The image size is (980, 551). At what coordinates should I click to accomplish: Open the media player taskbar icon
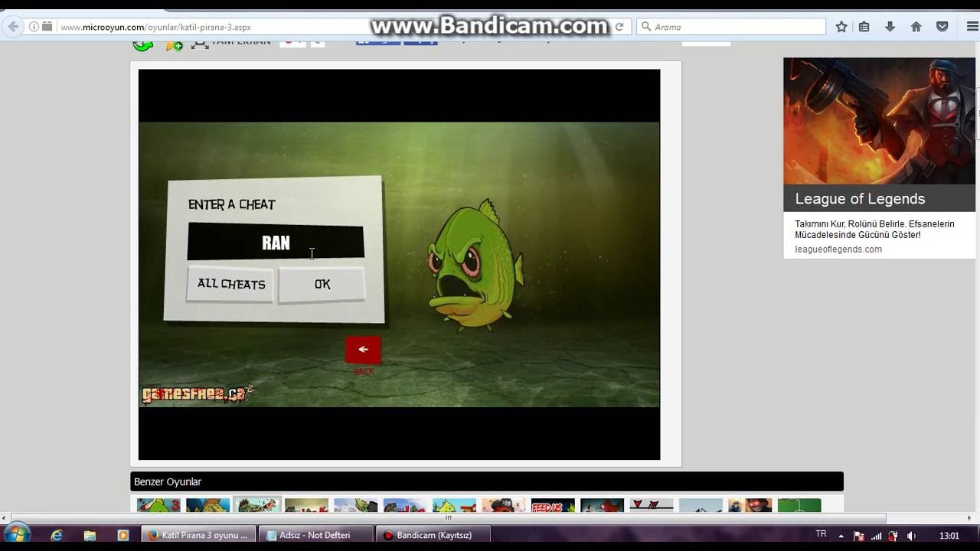click(x=122, y=535)
